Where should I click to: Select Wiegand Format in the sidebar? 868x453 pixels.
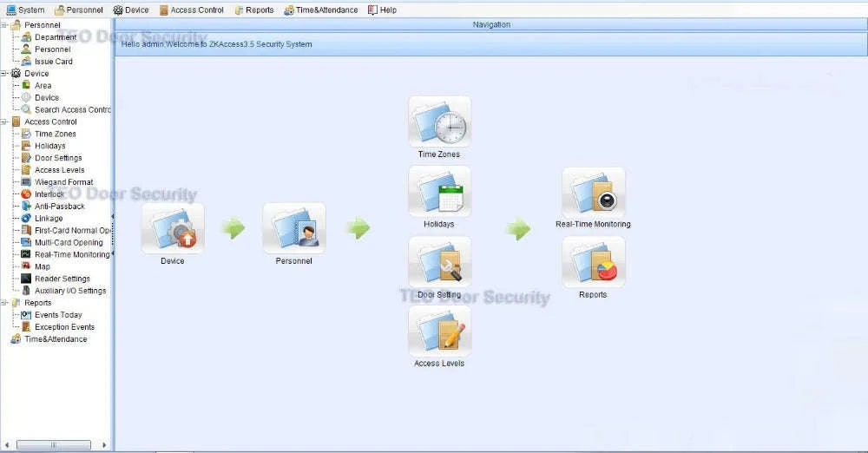(63, 182)
